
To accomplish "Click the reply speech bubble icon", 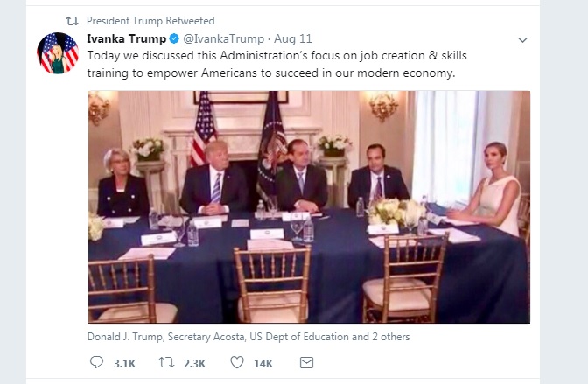I will coord(97,362).
